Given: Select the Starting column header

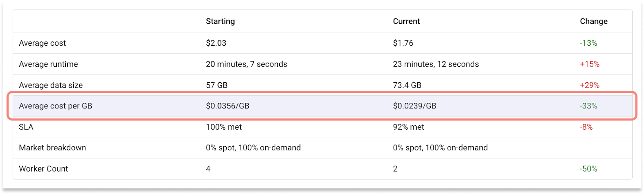Looking at the screenshot, I should pyautogui.click(x=220, y=21).
